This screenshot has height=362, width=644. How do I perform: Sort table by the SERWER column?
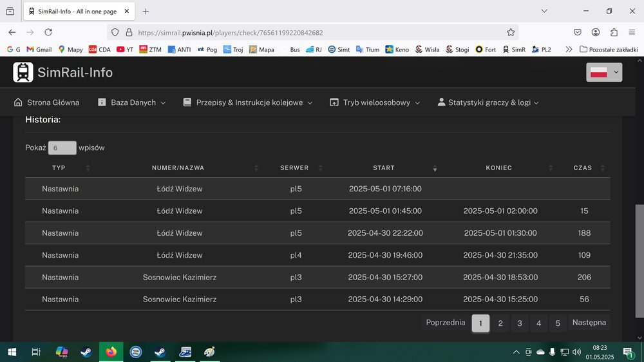(x=294, y=168)
